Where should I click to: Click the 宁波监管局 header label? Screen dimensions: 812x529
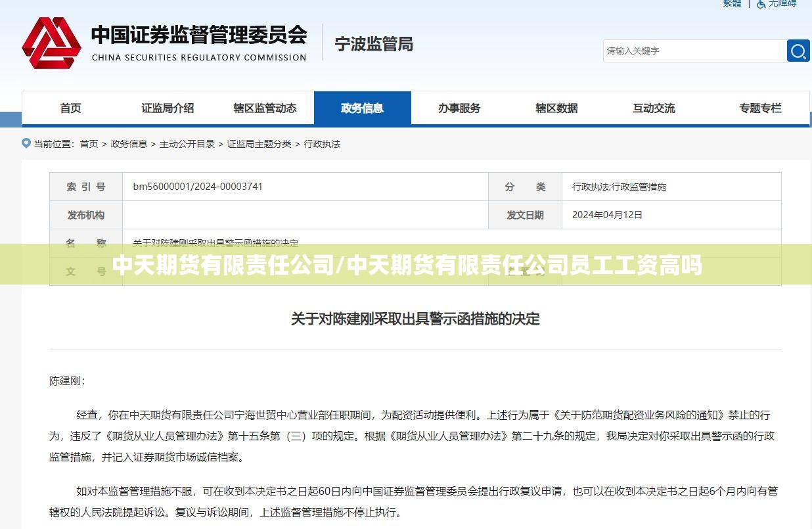pyautogui.click(x=374, y=44)
